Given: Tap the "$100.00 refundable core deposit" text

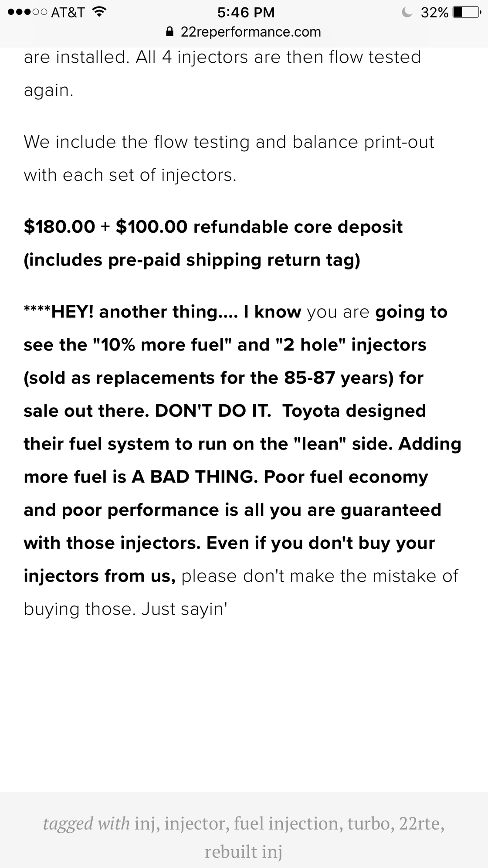Looking at the screenshot, I should pyautogui.click(x=259, y=227).
